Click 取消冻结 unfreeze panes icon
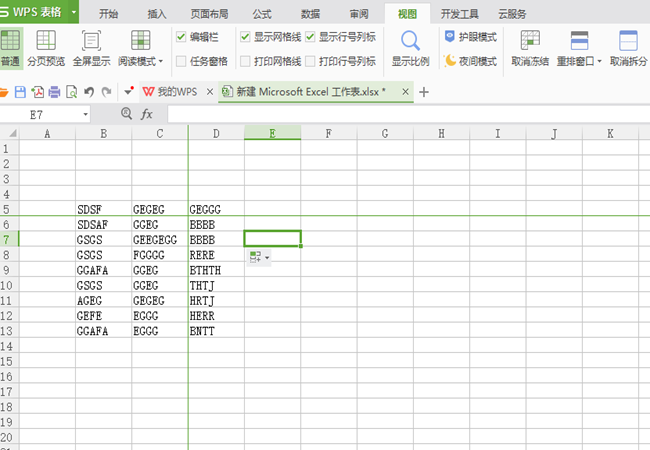Viewport: 650px width, 450px height. tap(530, 48)
